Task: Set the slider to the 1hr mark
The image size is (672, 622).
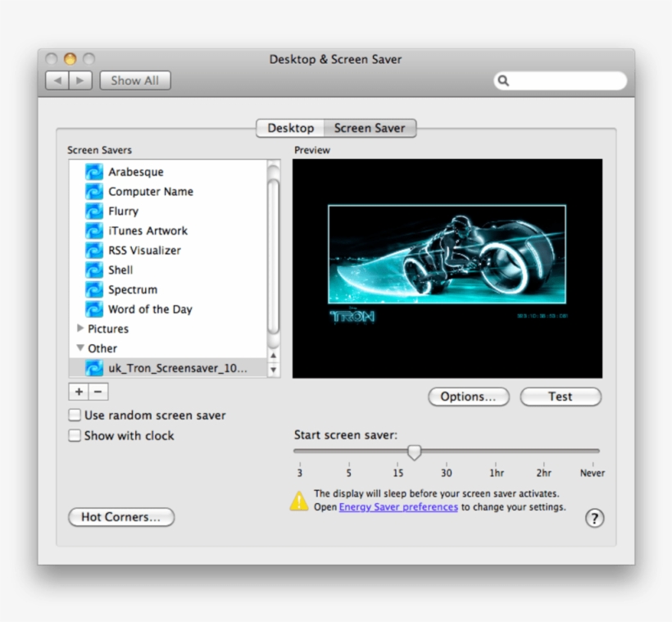Action: pos(496,451)
